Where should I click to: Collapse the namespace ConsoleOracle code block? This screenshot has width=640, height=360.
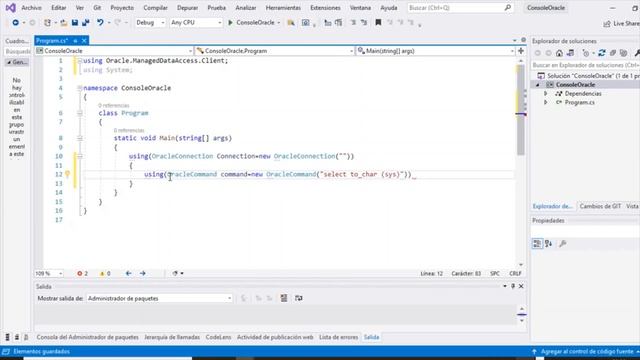click(x=80, y=88)
